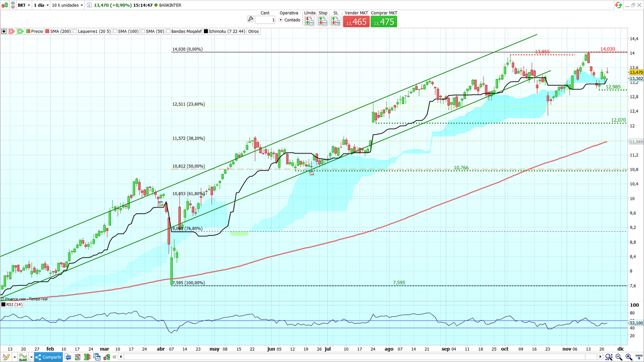Click the horizontal timeline scrollbar
Screen dimensions: 644x362
(x=360, y=357)
